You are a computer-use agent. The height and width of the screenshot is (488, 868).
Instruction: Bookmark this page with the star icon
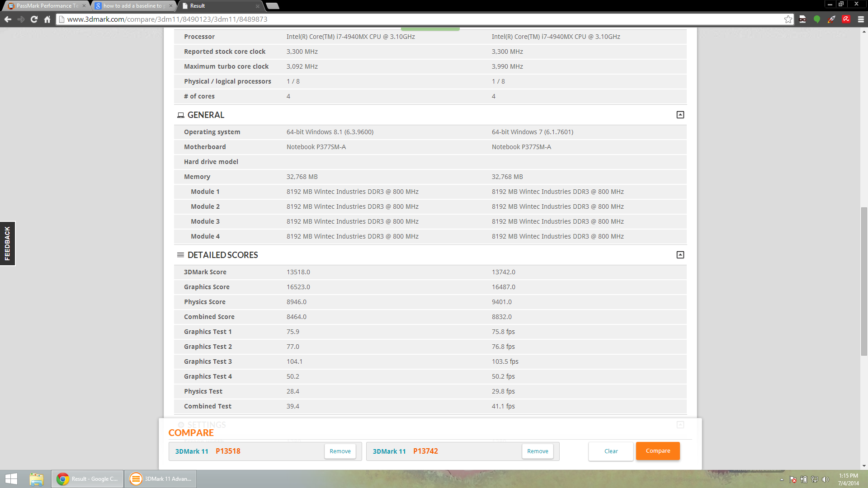(788, 19)
